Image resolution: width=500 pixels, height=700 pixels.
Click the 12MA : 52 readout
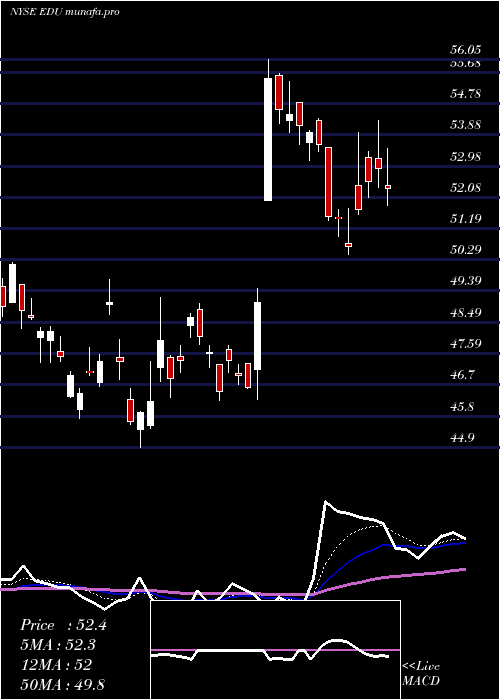(x=56, y=664)
